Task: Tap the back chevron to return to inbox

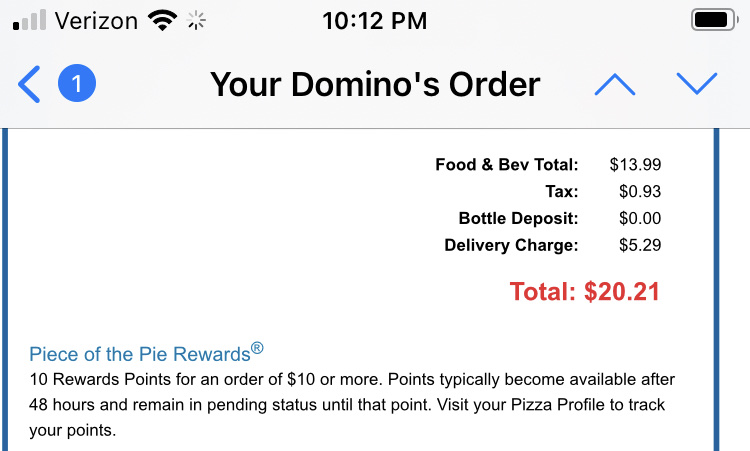Action: tap(30, 85)
